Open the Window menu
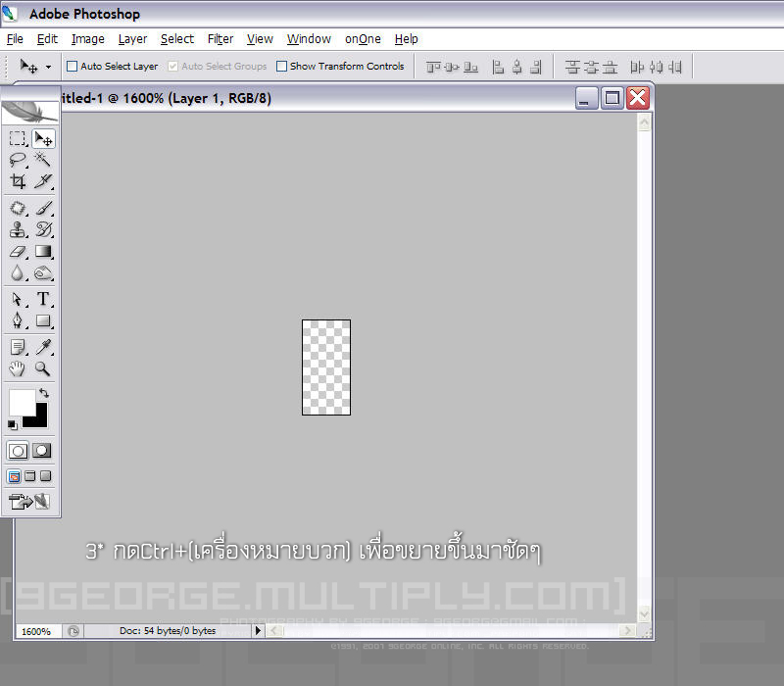The width and height of the screenshot is (784, 686). tap(309, 39)
